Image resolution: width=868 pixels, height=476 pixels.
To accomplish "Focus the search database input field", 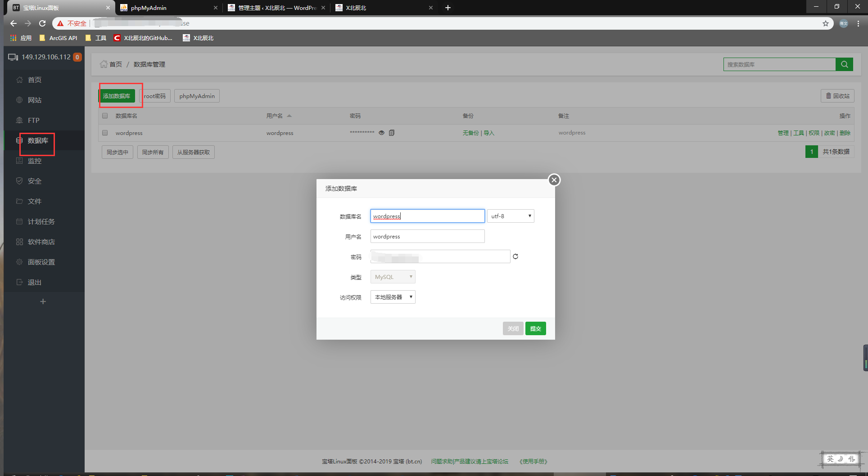I will tap(779, 64).
